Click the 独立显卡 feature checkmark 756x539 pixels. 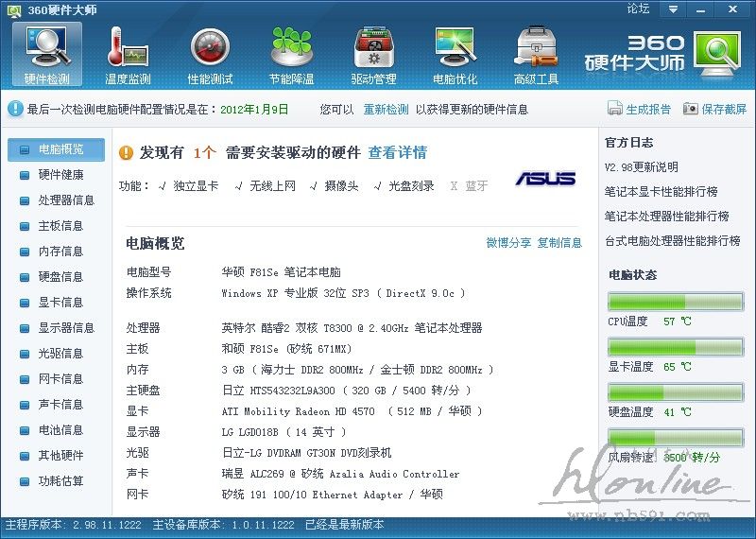point(162,186)
